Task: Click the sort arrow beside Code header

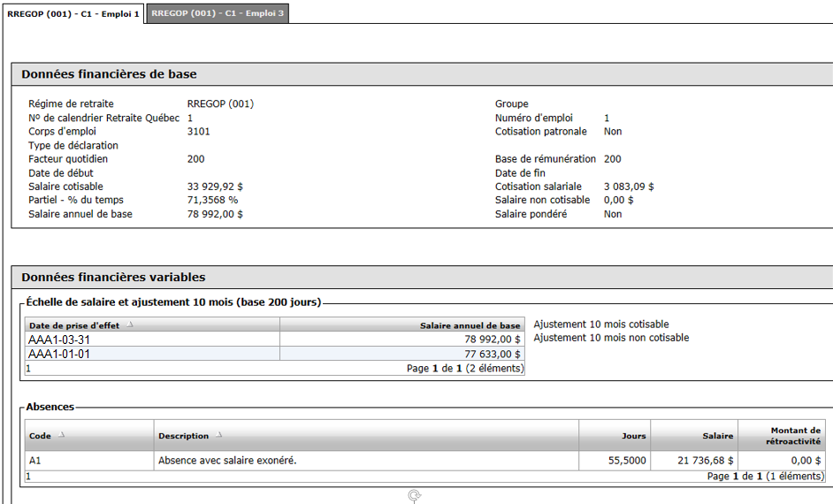Action: click(x=62, y=435)
